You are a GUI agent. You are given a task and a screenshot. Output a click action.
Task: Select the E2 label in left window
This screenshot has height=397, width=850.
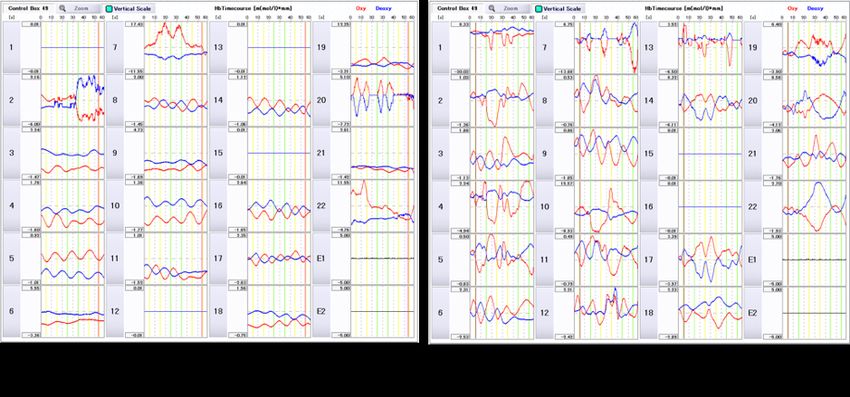point(321,311)
